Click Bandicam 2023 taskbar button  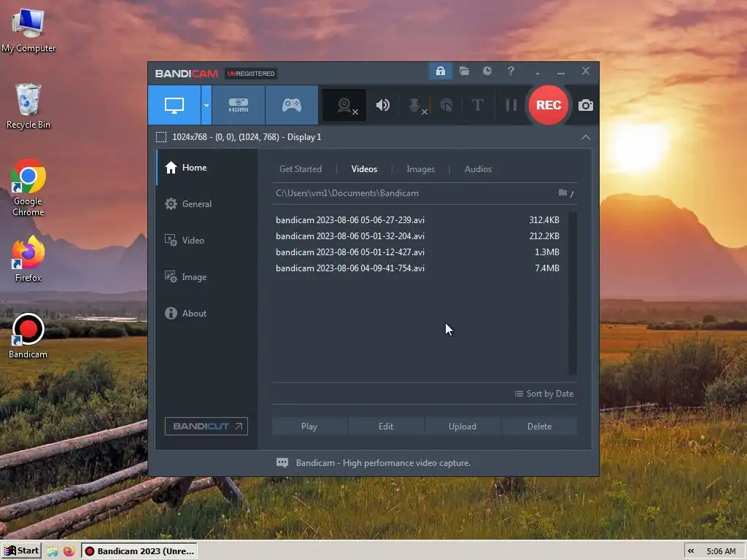click(x=139, y=551)
